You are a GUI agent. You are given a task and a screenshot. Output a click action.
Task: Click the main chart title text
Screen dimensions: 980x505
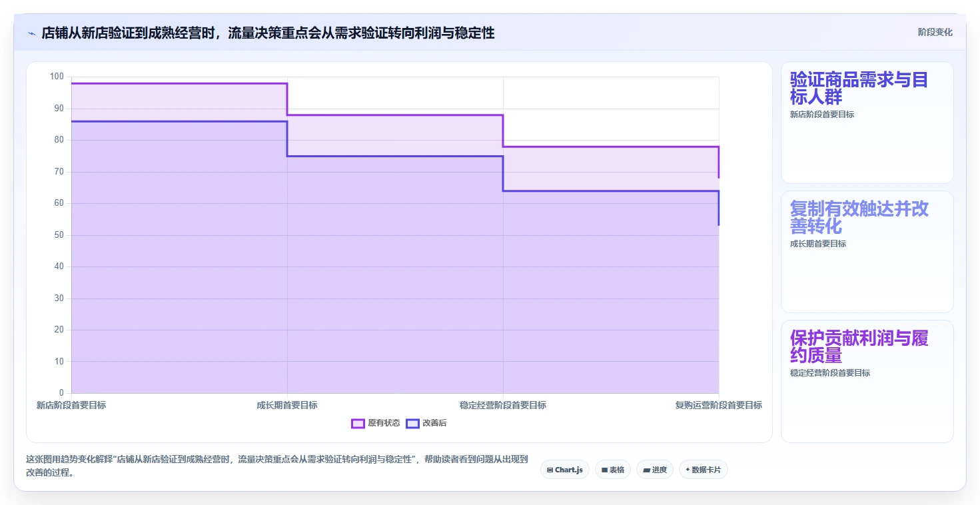[268, 33]
